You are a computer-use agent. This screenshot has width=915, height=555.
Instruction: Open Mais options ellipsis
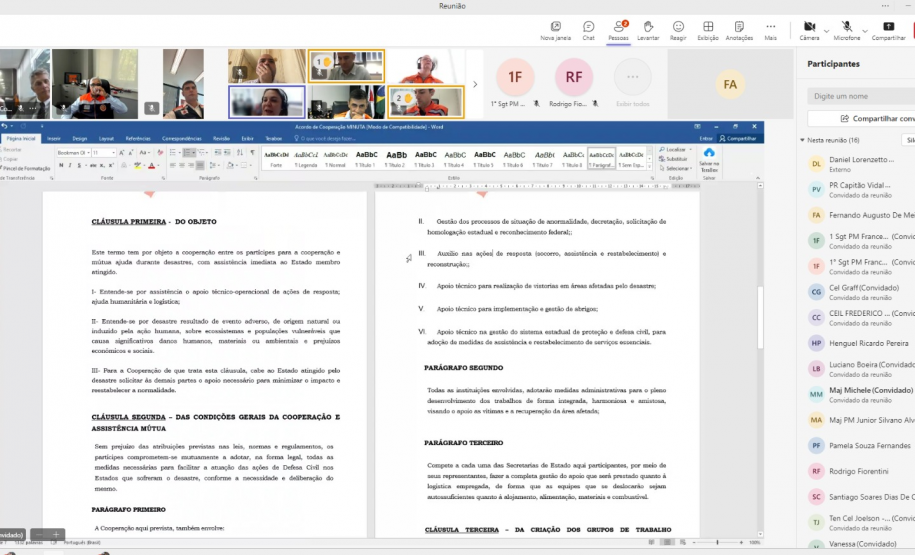pos(770,27)
